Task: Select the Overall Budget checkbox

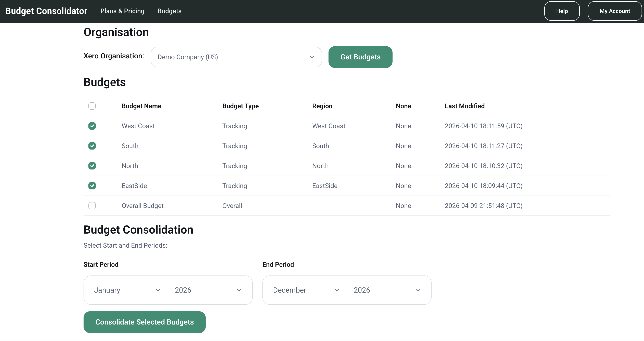Action: 92,206
